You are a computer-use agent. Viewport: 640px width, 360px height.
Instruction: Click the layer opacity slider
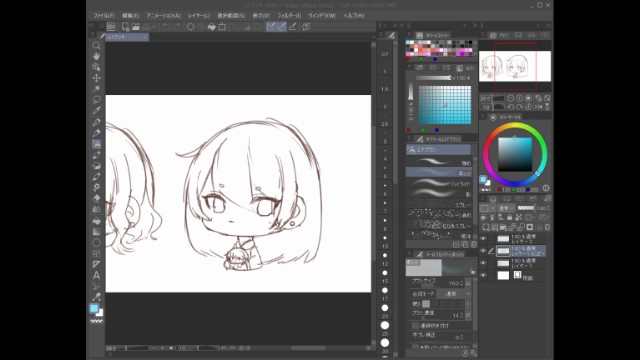point(526,208)
